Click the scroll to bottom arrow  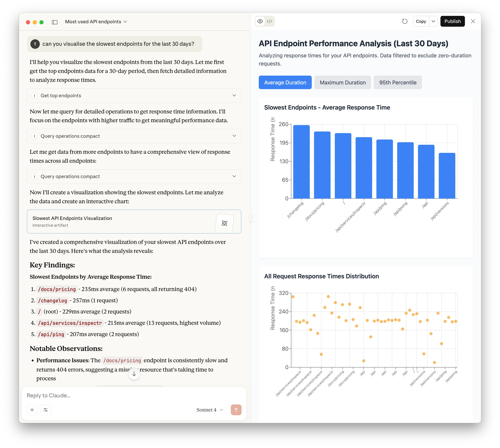(134, 374)
